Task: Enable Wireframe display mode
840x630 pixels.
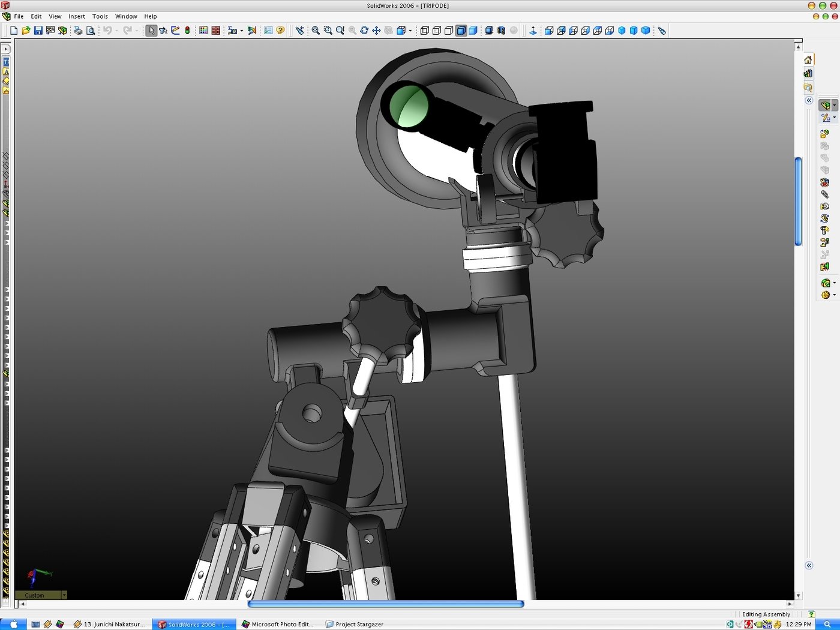Action: [425, 31]
